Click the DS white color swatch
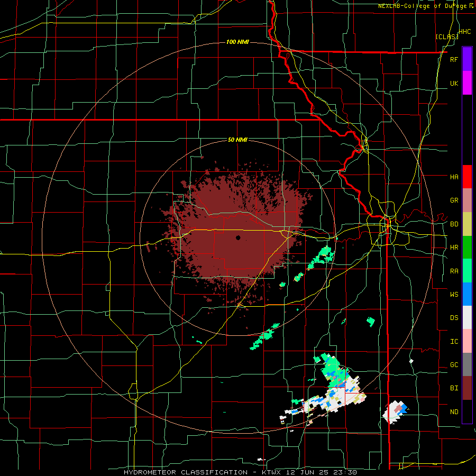476x476 pixels. pyautogui.click(x=467, y=317)
